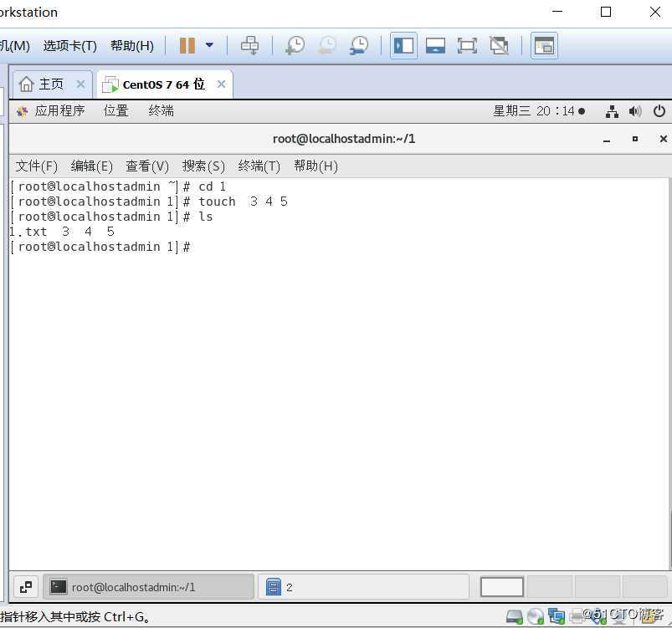The height and width of the screenshot is (628, 672).
Task: Open the terminal 查看(V) menu
Action: (x=147, y=166)
